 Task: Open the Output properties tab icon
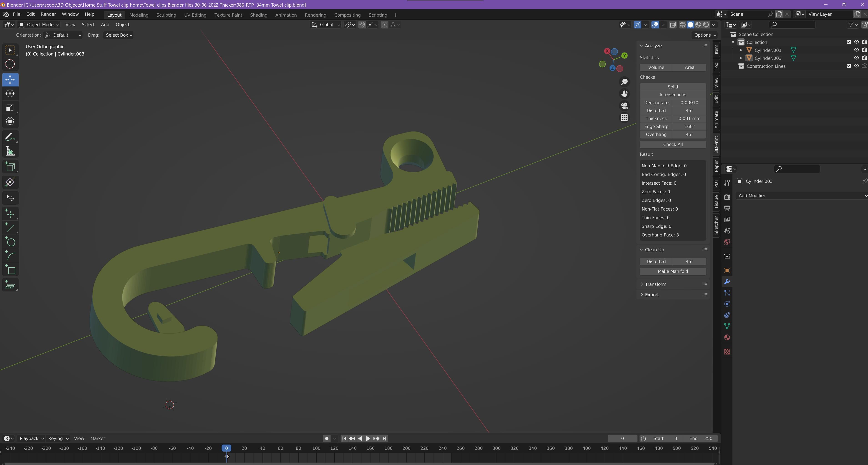point(727,208)
